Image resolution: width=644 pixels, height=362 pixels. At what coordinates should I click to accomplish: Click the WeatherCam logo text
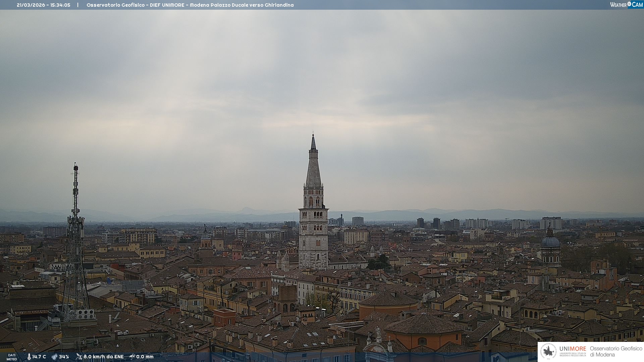[x=618, y=5]
